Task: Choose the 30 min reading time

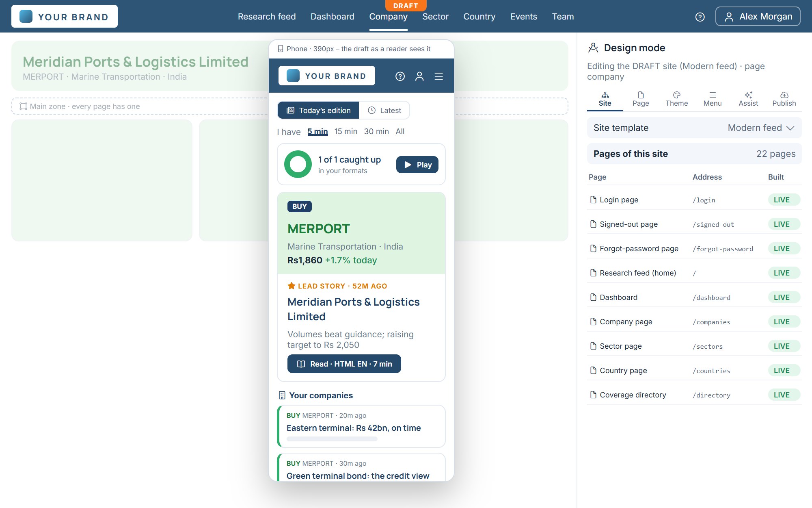Action: click(376, 132)
